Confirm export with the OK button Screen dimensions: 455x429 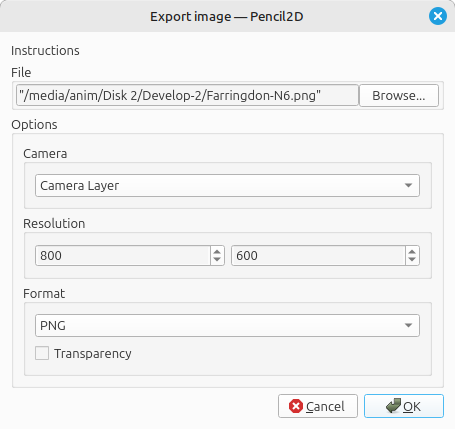pos(404,406)
